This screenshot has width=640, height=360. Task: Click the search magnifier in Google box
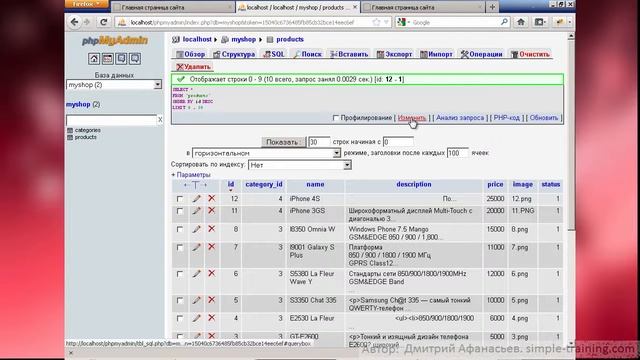(504, 22)
